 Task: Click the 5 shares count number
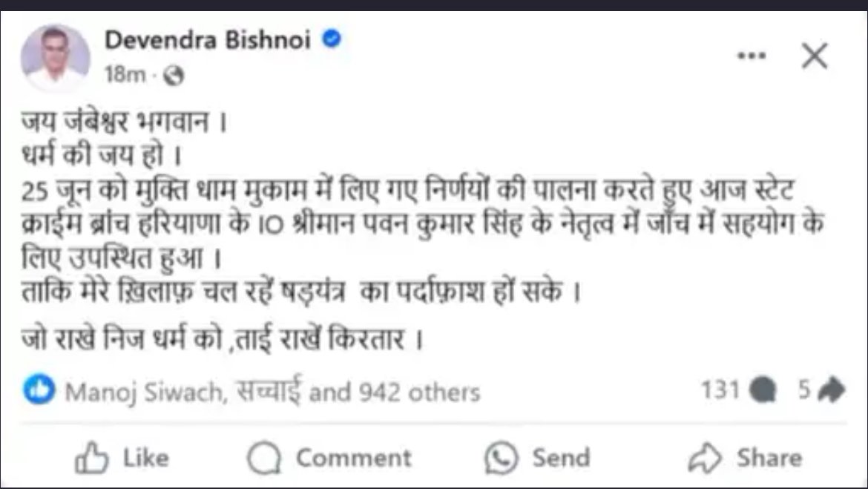pos(804,390)
